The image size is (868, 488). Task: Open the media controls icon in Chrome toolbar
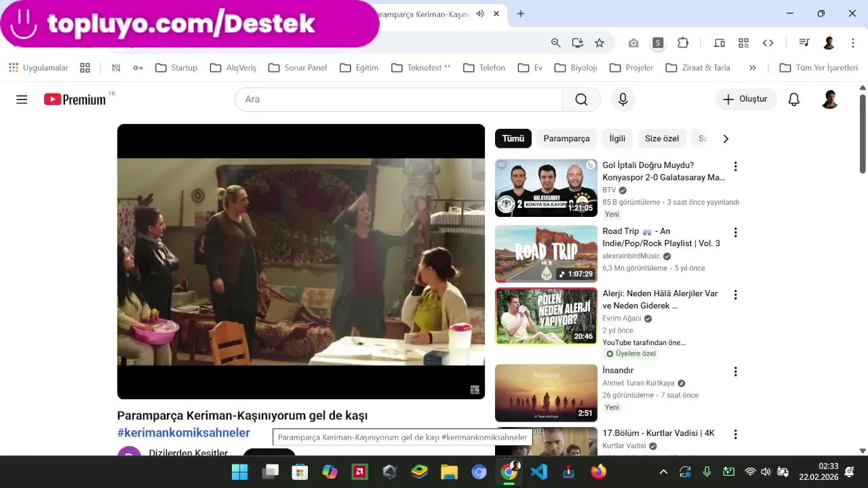804,43
